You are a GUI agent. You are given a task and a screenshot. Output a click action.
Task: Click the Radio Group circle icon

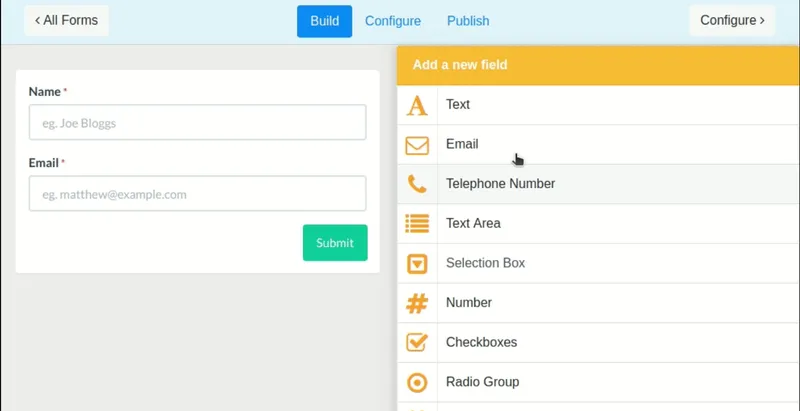tap(417, 382)
